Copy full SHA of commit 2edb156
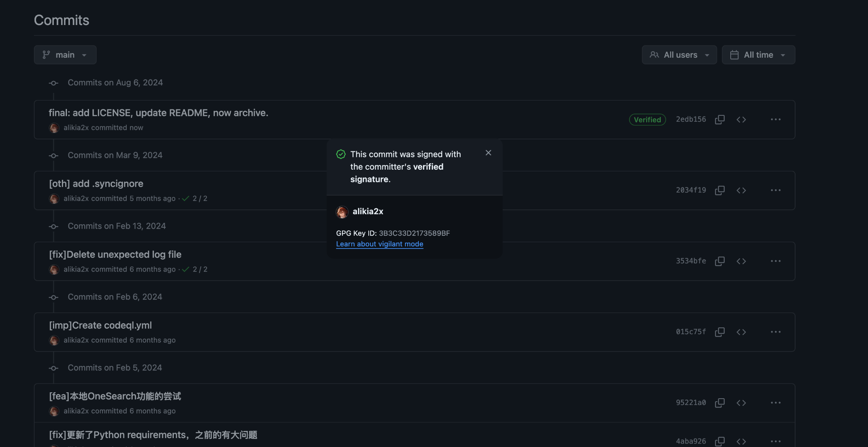Screen dimensions: 868x447 click(719, 119)
